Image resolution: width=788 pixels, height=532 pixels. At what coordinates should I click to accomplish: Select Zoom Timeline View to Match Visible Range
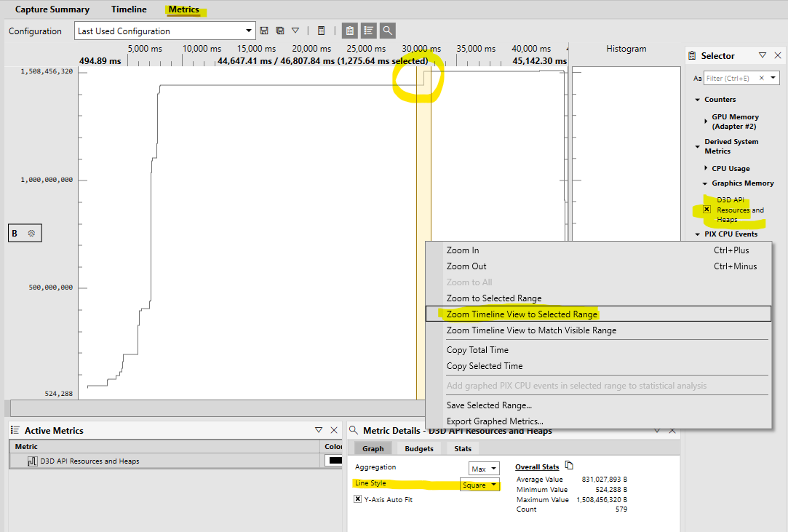coord(598,330)
